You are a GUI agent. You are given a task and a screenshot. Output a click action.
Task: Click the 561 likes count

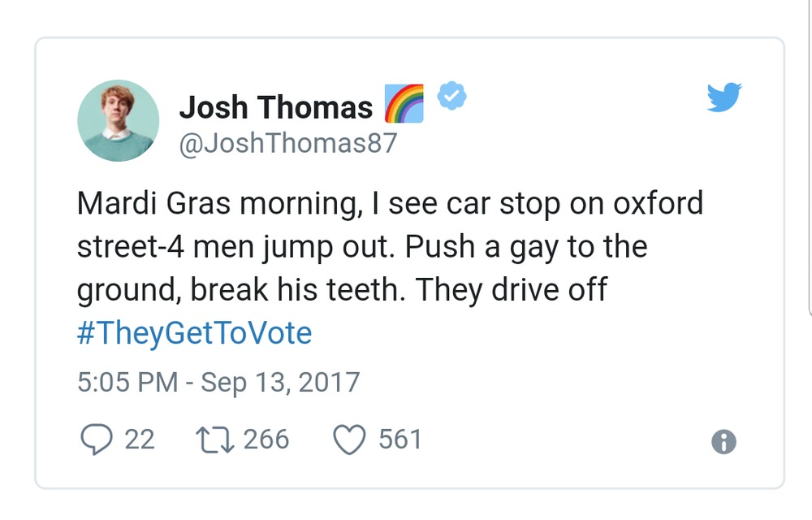tap(400, 440)
